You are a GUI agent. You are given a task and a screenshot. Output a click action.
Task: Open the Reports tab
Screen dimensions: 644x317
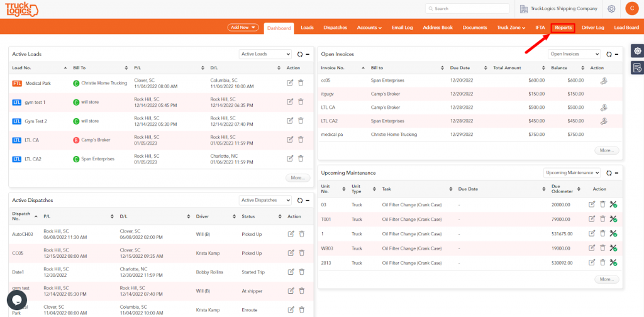tap(563, 28)
